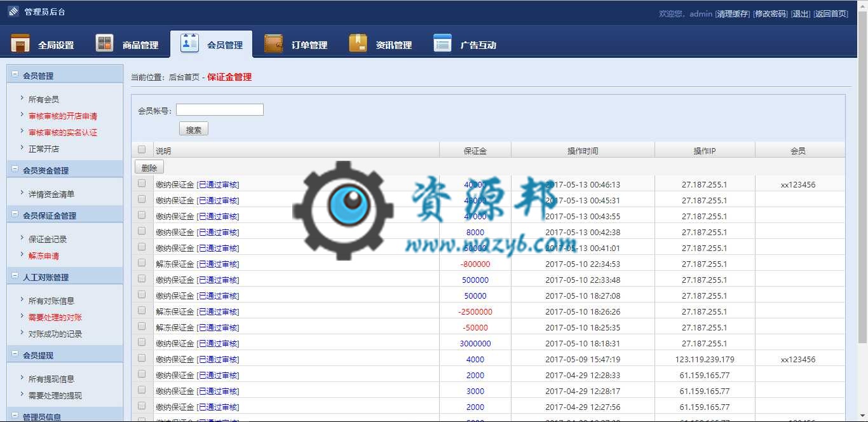868x422 pixels.
Task: Click the 资讯管理 bookmark box icon
Action: (358, 43)
